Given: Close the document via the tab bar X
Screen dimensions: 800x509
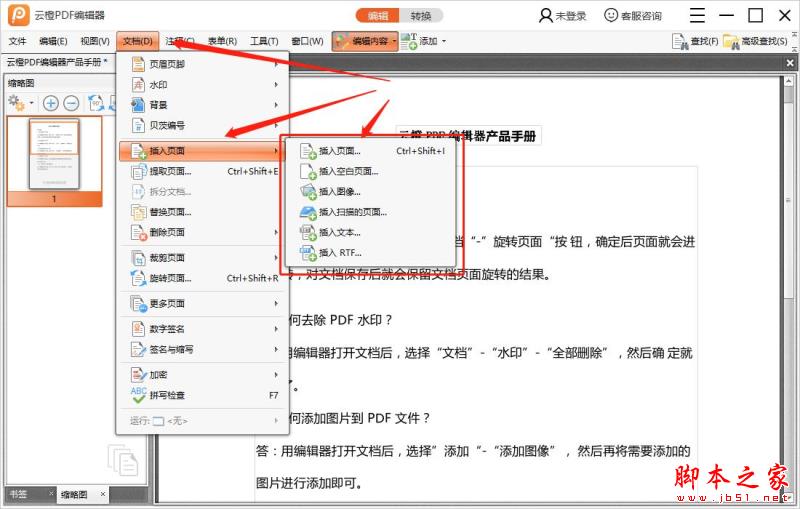Looking at the screenshot, I should tap(790, 63).
